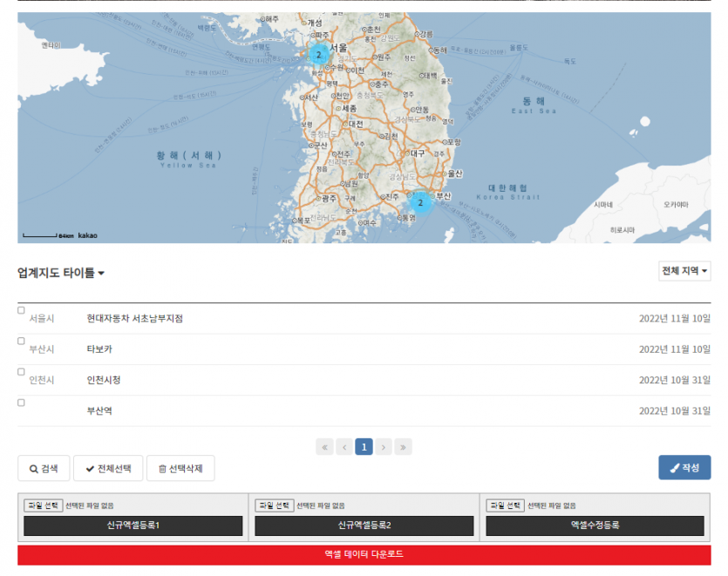The image size is (728, 576).
Task: Click the Busan map cluster marker
Action: [x=420, y=203]
